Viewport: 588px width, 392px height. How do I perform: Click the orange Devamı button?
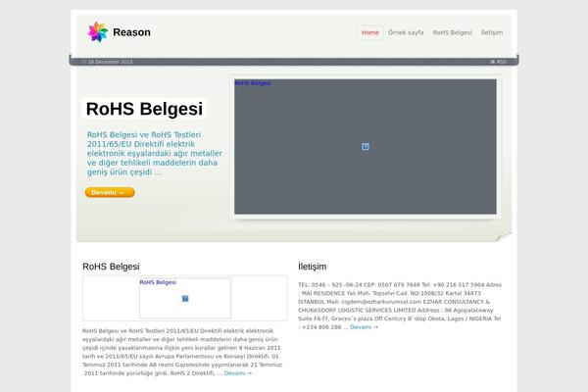110,192
